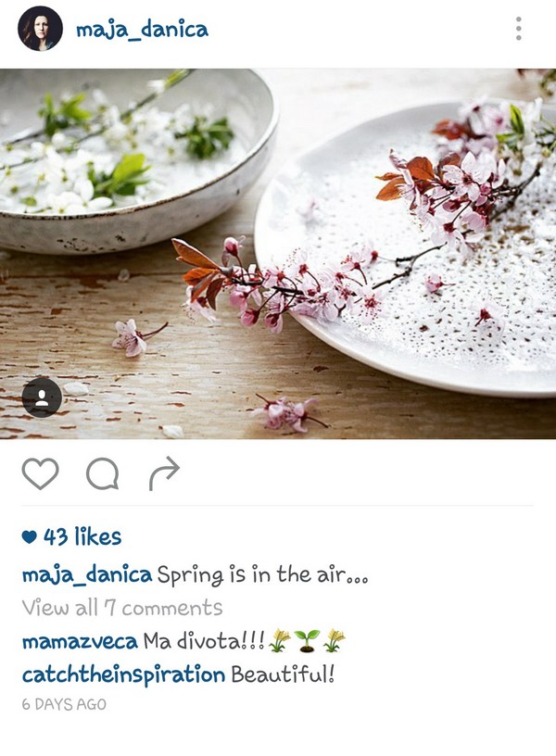Open catchtheinspiration commenter profile
This screenshot has width=556, height=756.
123,675
